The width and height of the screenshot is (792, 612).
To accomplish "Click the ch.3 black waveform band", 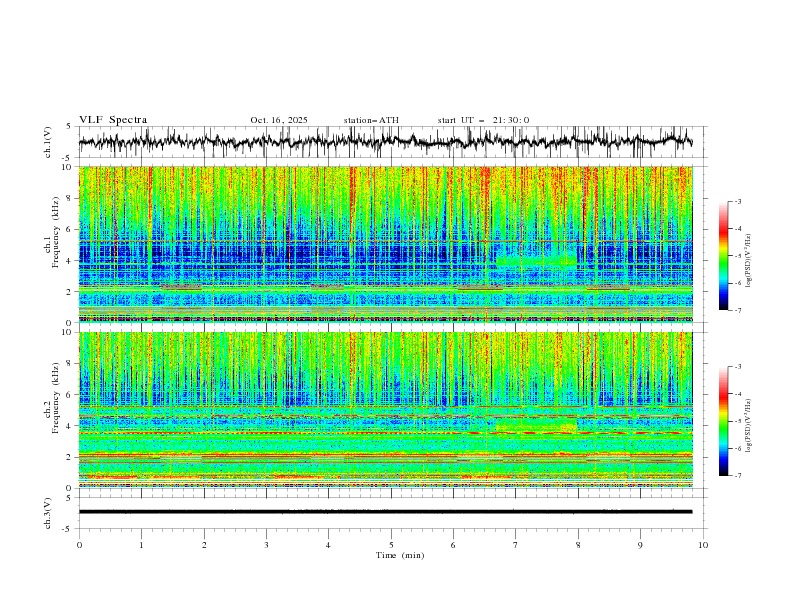I will click(385, 512).
